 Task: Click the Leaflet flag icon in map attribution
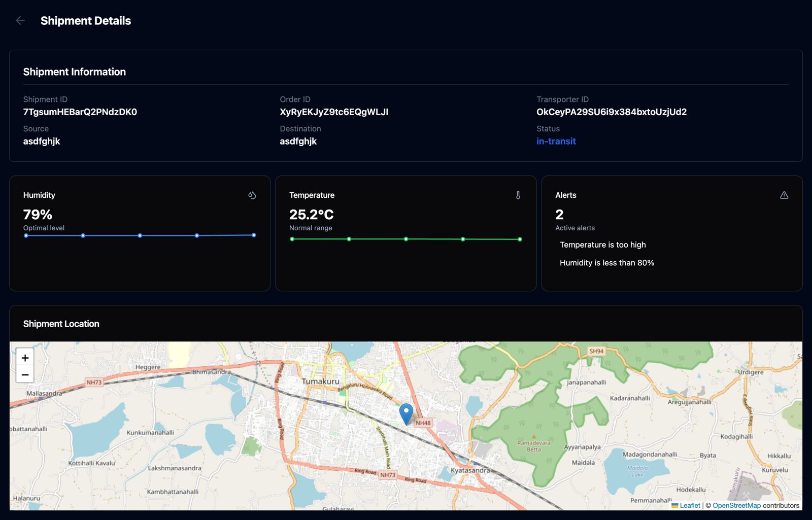[x=674, y=505]
